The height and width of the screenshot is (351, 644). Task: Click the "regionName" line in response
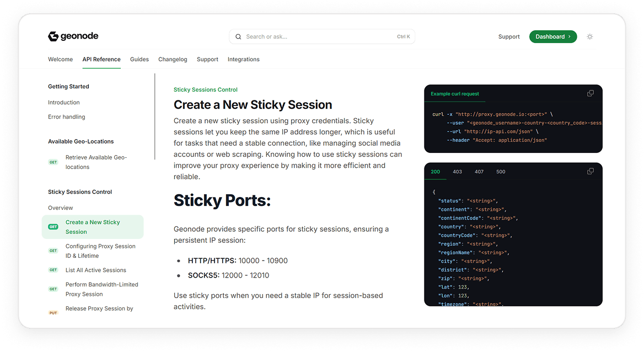pyautogui.click(x=474, y=253)
